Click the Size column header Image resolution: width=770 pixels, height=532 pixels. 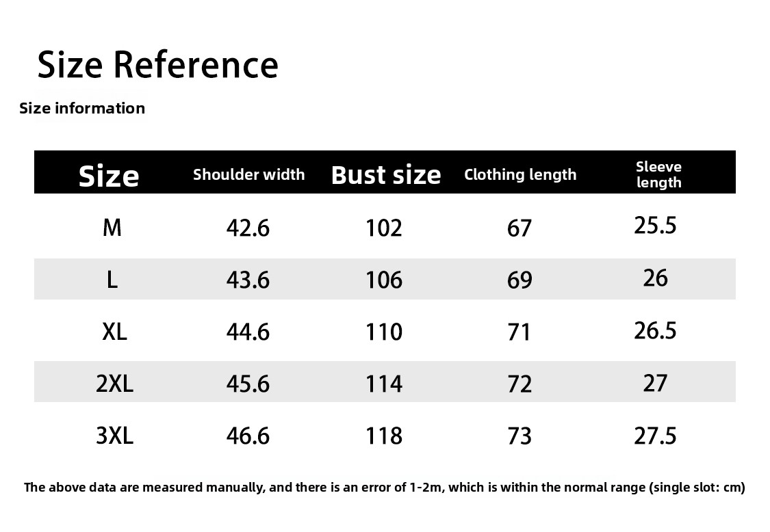click(x=109, y=175)
